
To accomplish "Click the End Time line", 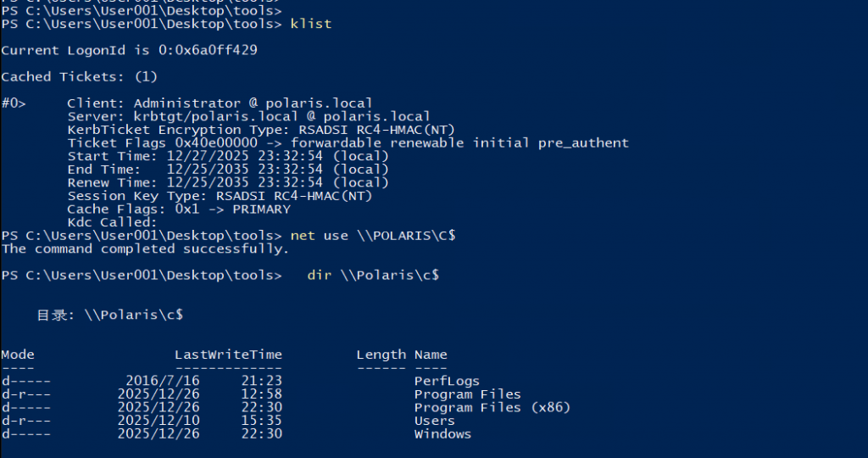I will tap(228, 170).
